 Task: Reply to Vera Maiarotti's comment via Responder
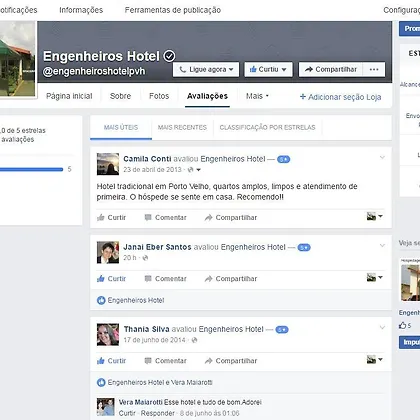pos(158,413)
